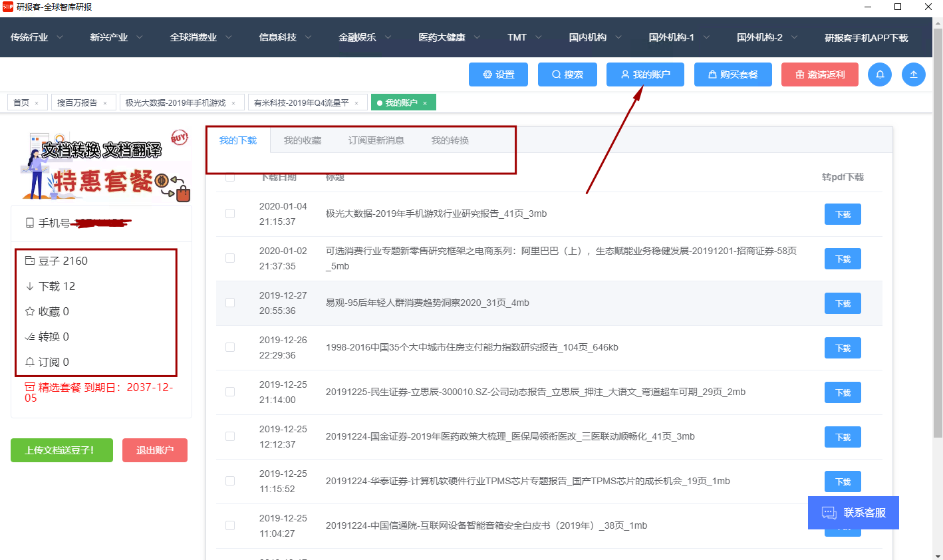
Task: Click the magnifier icon on 搜索 button
Action: pyautogui.click(x=557, y=74)
